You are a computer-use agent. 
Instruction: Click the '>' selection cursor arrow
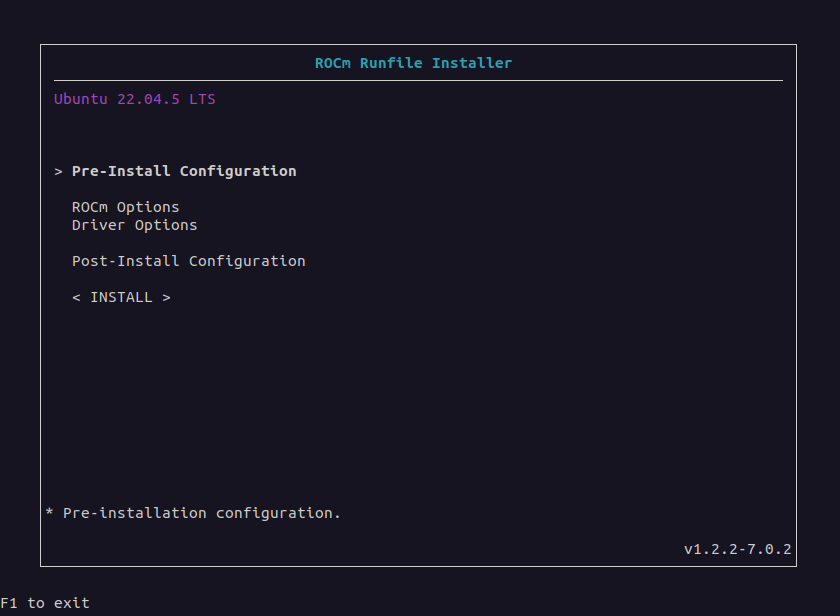click(x=59, y=171)
